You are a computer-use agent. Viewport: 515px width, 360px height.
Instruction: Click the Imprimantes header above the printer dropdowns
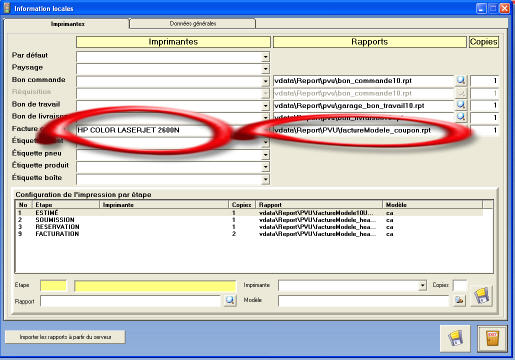click(173, 42)
